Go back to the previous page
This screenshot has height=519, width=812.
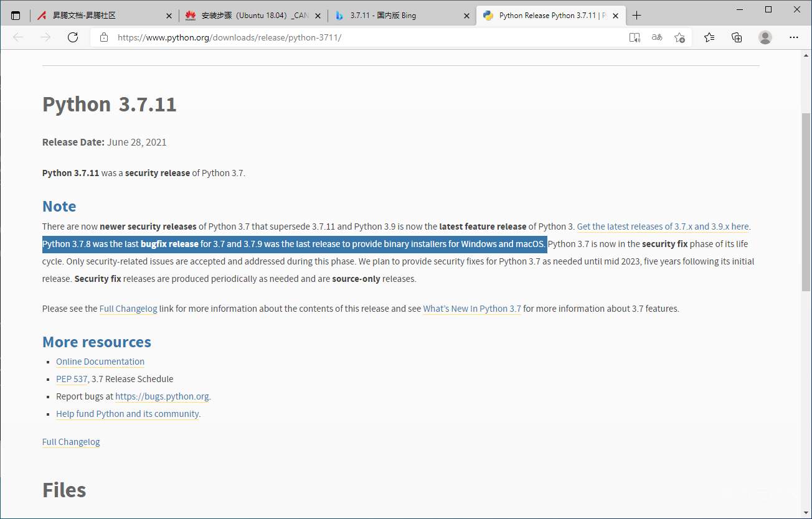(x=18, y=37)
